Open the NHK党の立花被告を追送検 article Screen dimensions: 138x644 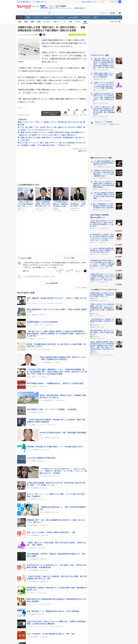coord(63,434)
